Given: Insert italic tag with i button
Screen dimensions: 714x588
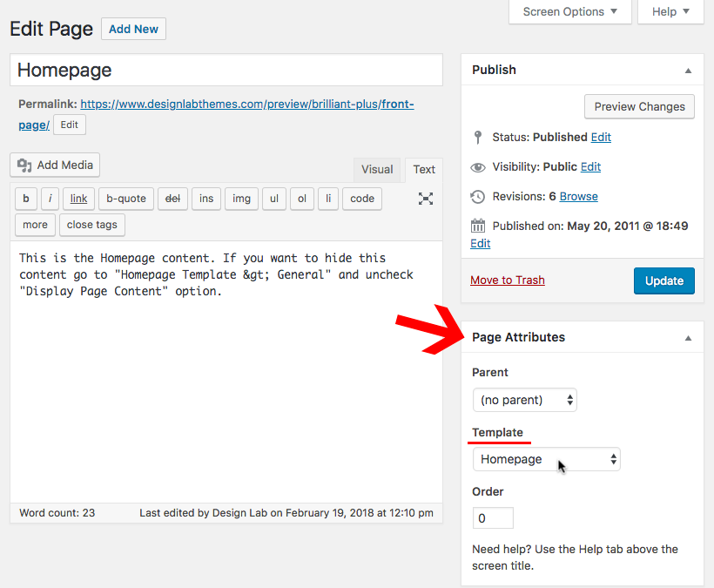Looking at the screenshot, I should click(x=51, y=199).
